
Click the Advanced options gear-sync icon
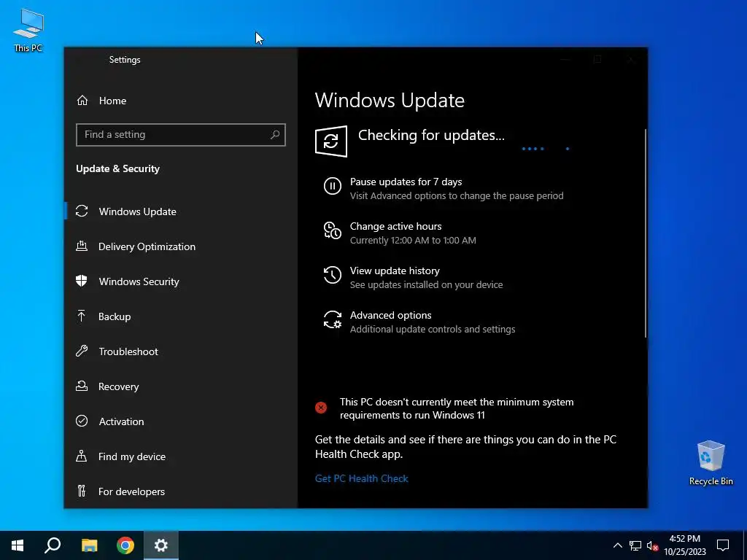click(x=333, y=319)
